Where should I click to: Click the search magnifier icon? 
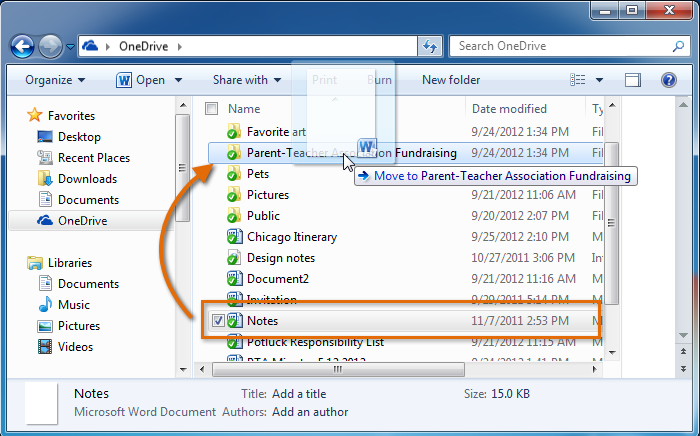coord(678,46)
